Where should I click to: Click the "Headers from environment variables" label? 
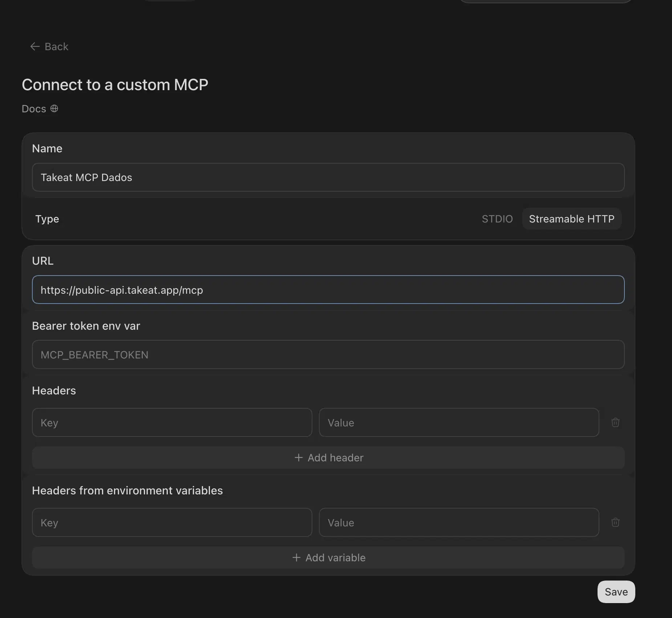(x=127, y=490)
